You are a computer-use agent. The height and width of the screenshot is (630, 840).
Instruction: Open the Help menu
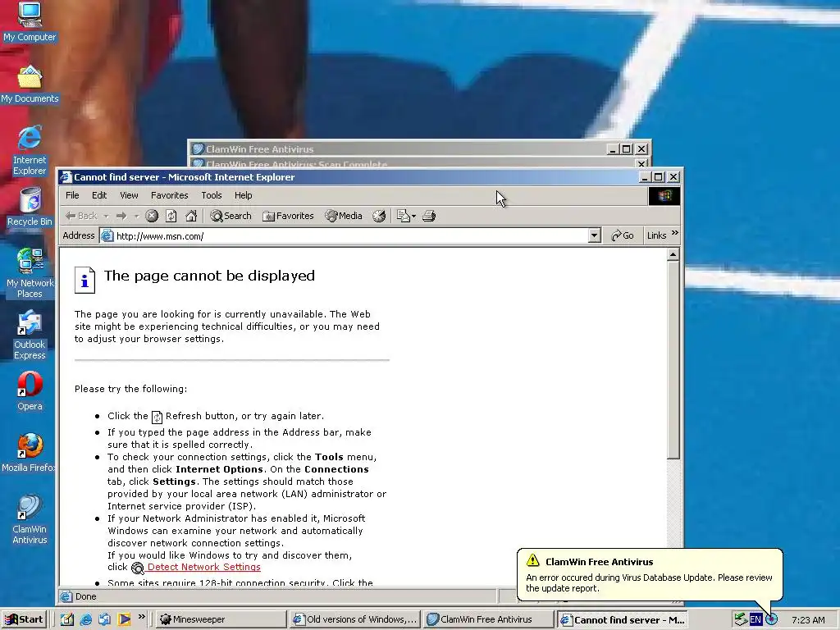coord(243,195)
